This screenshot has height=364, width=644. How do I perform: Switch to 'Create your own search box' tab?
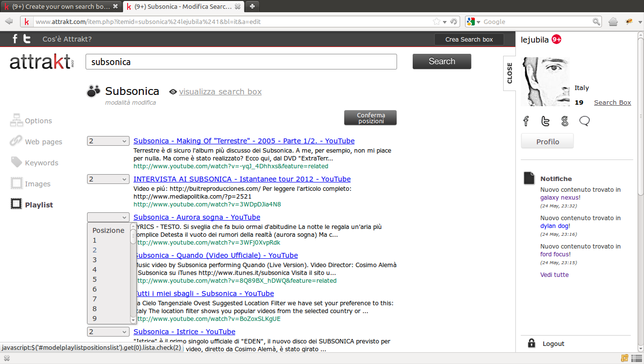(61, 6)
